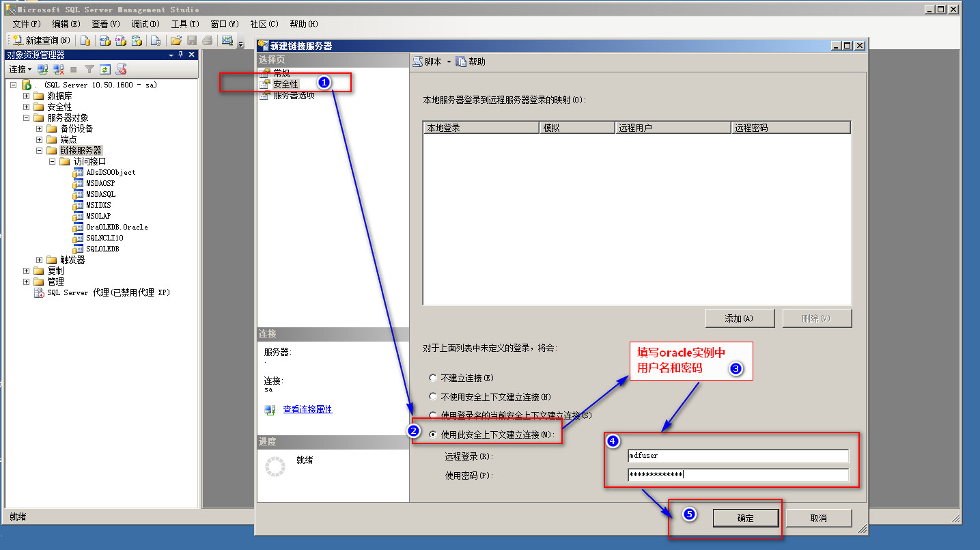Collapse the 访问接口 tree node
The image size is (980, 550).
click(x=53, y=162)
